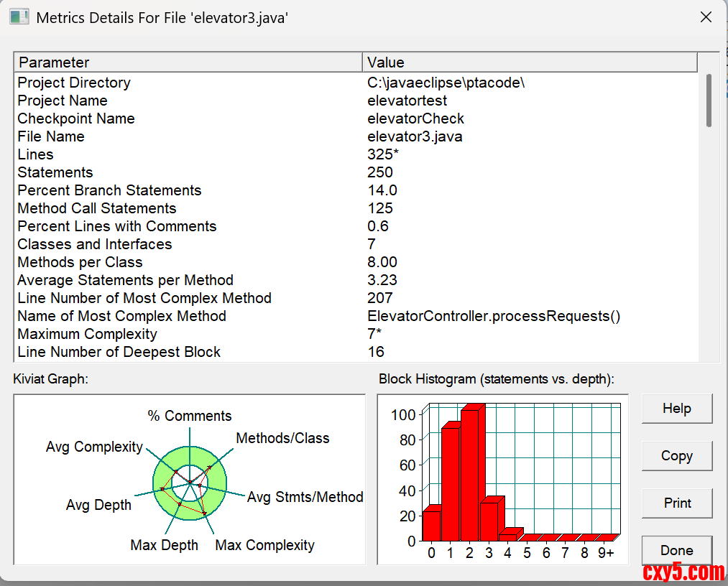Click the Print button
This screenshot has width=728, height=586.
(x=676, y=503)
